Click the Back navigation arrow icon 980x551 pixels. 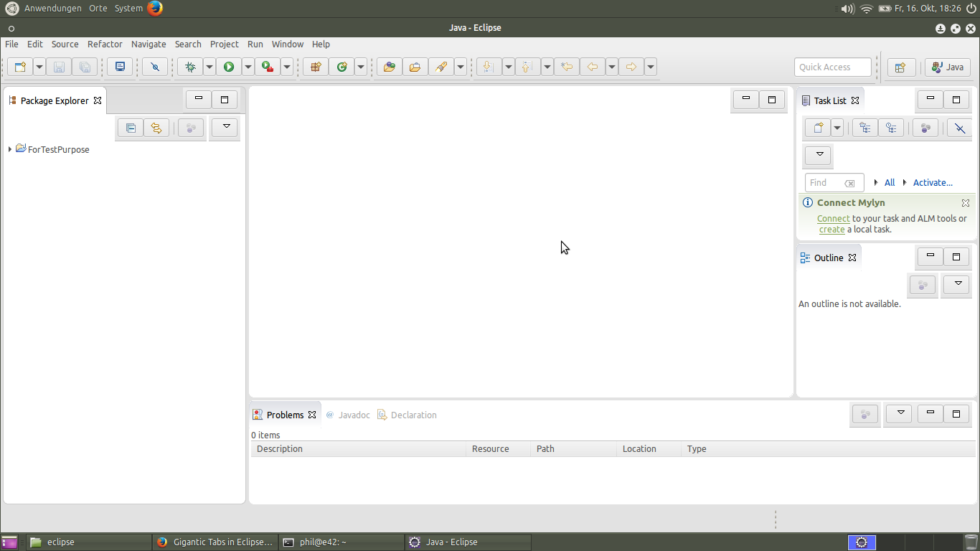(593, 67)
